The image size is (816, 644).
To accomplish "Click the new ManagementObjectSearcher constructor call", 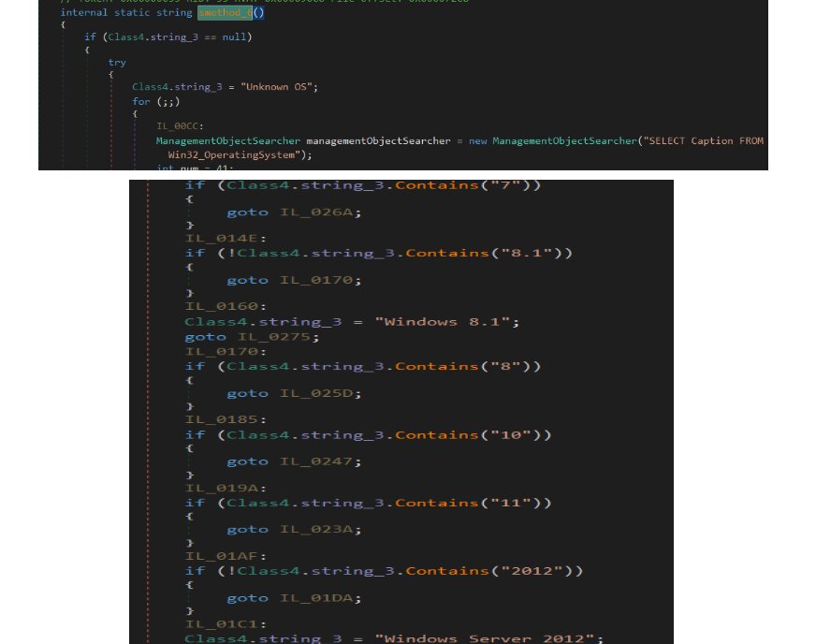I will (x=550, y=140).
